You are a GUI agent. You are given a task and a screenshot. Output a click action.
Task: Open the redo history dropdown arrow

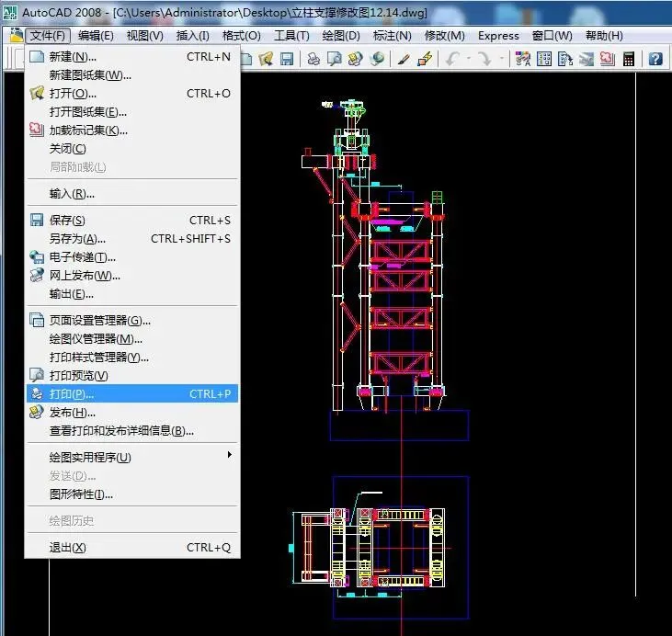(x=501, y=58)
